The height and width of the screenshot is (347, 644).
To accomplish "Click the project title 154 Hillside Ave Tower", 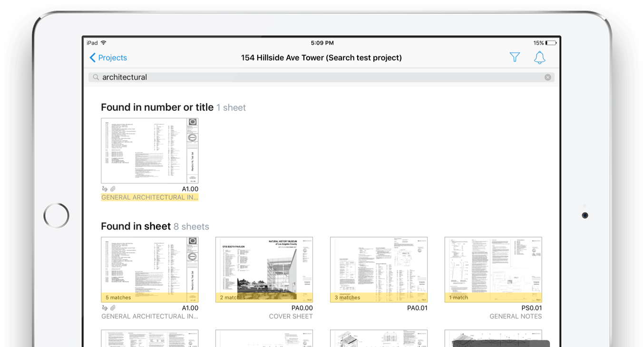I will (x=321, y=58).
